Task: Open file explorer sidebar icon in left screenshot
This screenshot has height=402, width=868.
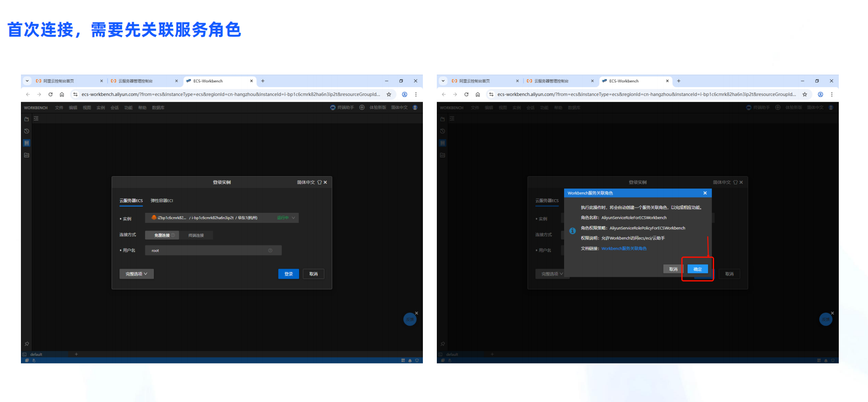Action: (27, 119)
